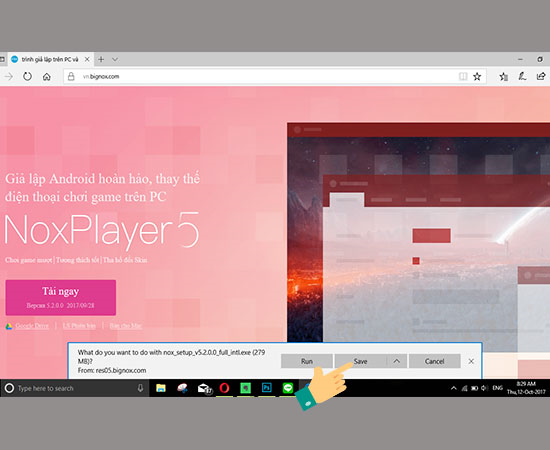Open the Google Drive download link
The width and height of the screenshot is (550, 450).
pyautogui.click(x=32, y=326)
